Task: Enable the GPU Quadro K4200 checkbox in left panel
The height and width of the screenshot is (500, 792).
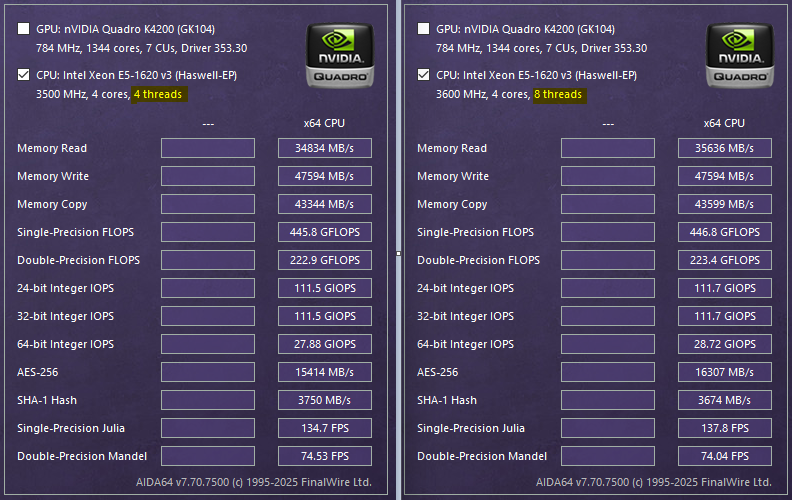Action: (23, 28)
